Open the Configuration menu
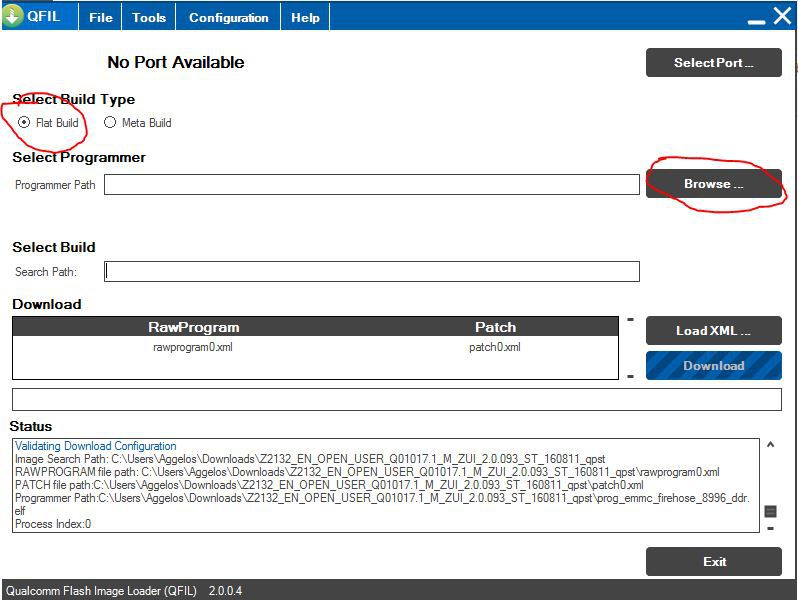Screen dimensions: 798x600 click(x=229, y=17)
